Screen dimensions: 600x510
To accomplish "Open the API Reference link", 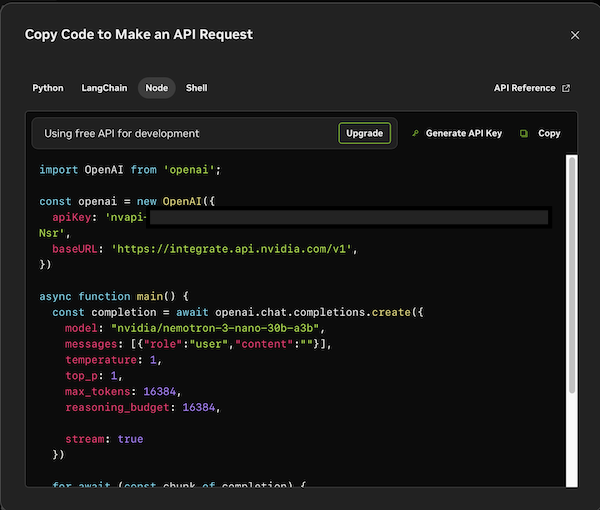I will coord(532,88).
